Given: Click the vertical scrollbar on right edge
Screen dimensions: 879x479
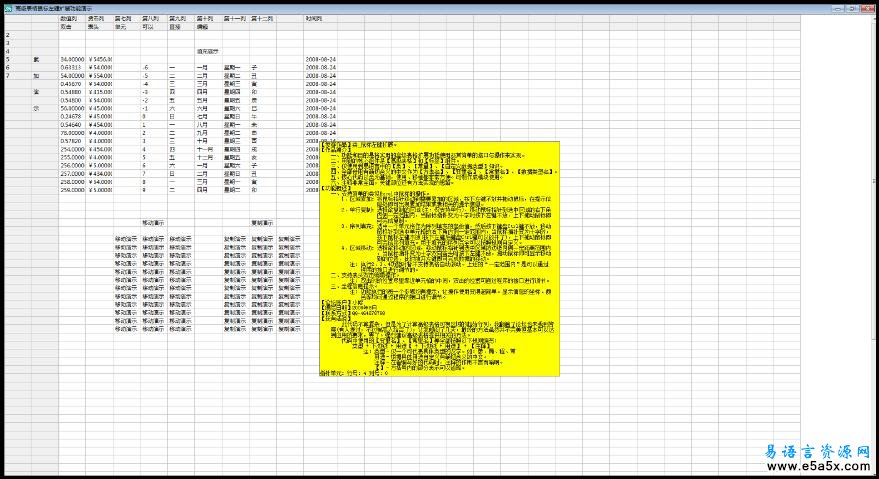Looking at the screenshot, I should point(872,200).
